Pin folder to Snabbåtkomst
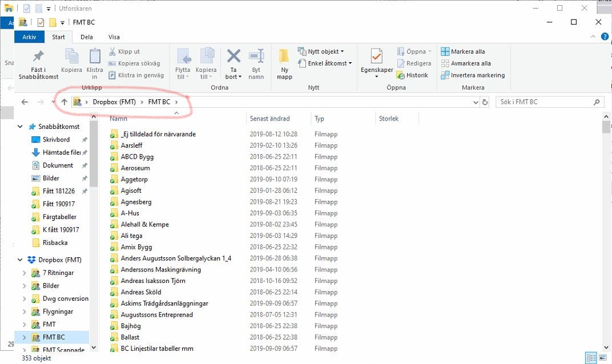 pos(38,64)
